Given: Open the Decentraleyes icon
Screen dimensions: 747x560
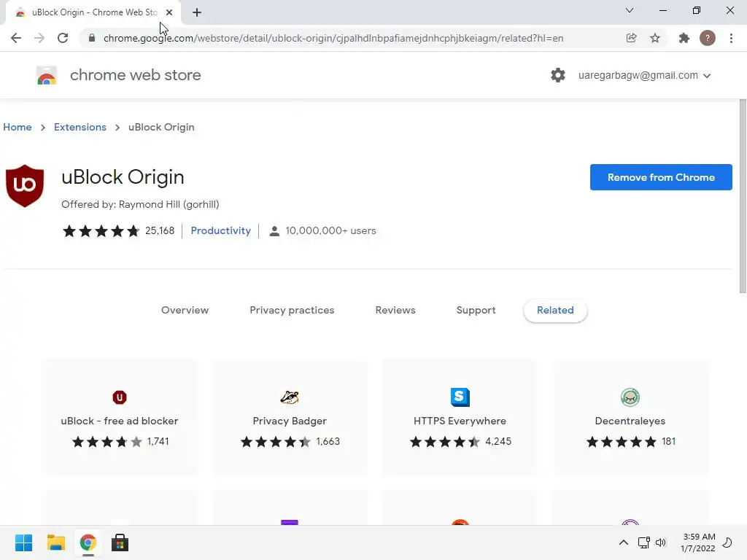Looking at the screenshot, I should 630,397.
